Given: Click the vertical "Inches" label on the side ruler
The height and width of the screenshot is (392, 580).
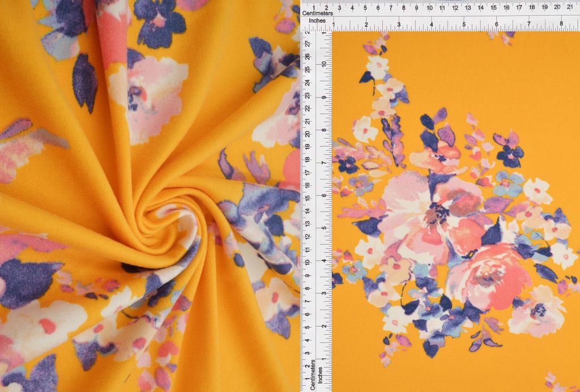Looking at the screenshot, I should click(321, 374).
